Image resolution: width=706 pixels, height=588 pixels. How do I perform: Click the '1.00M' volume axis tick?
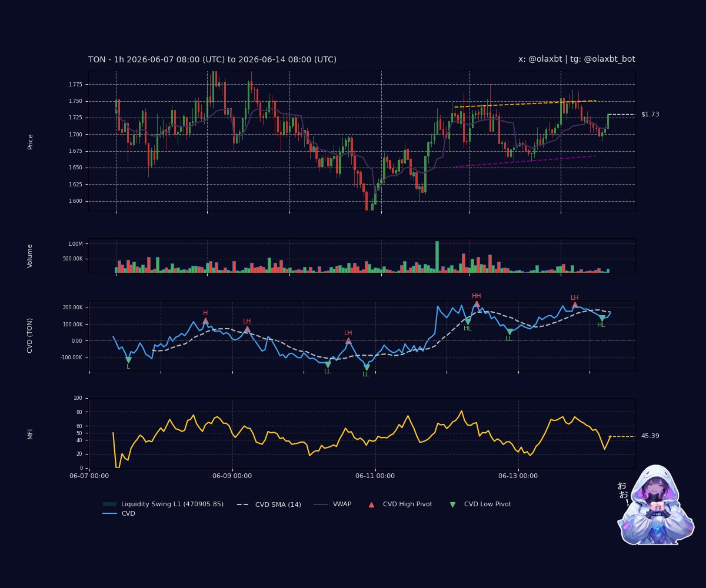coord(75,244)
